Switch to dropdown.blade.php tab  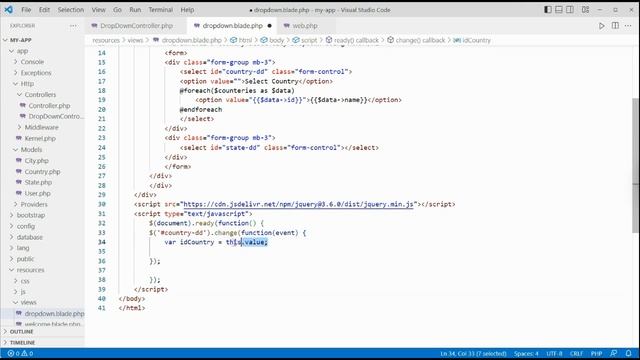(232, 26)
